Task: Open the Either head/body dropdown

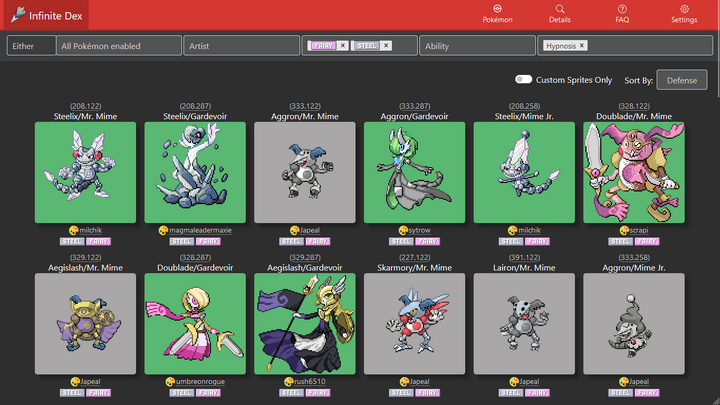Action: click(x=31, y=46)
